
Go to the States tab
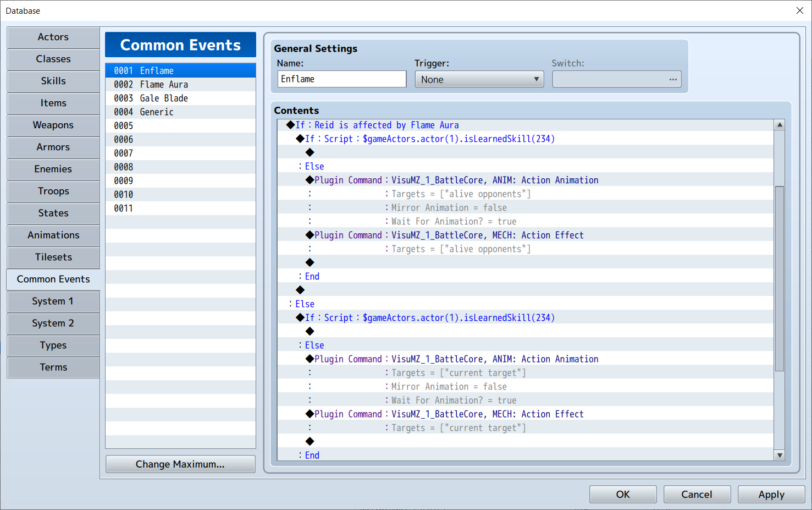[53, 213]
